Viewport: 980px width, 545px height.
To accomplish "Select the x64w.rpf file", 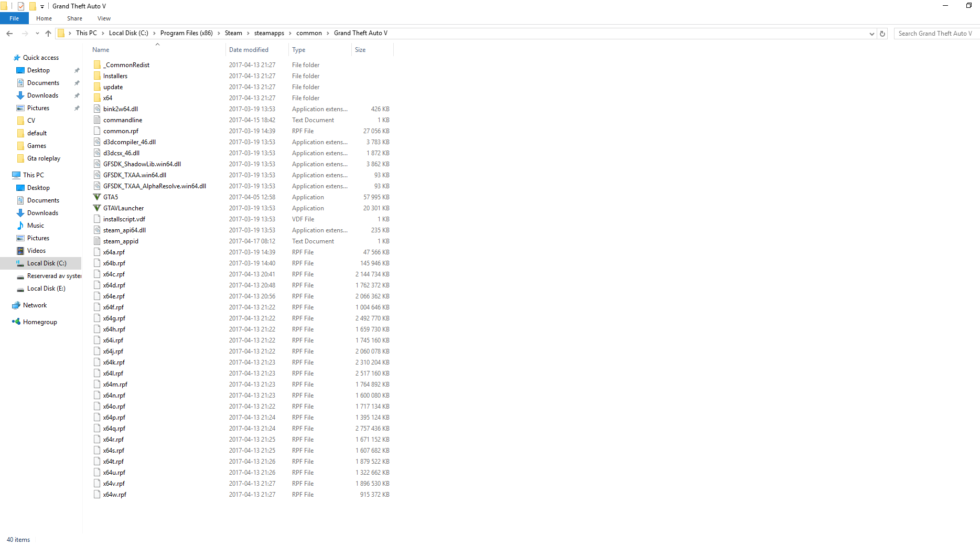I will 114,495.
